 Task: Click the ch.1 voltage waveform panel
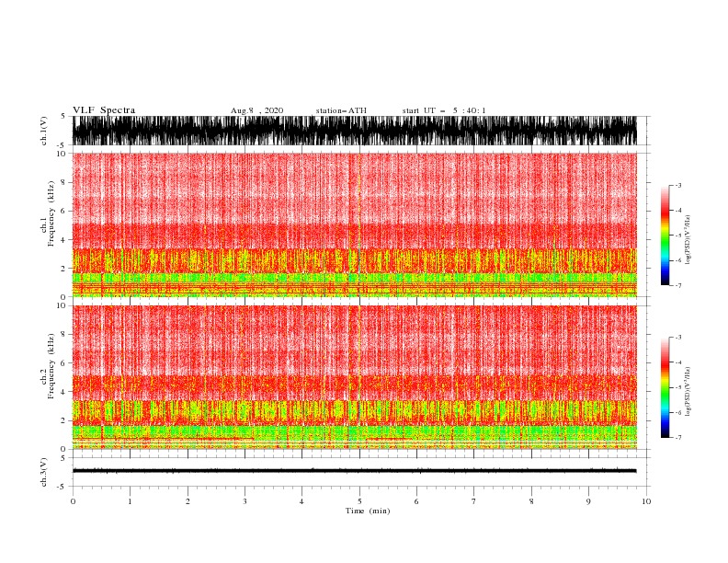click(x=355, y=131)
